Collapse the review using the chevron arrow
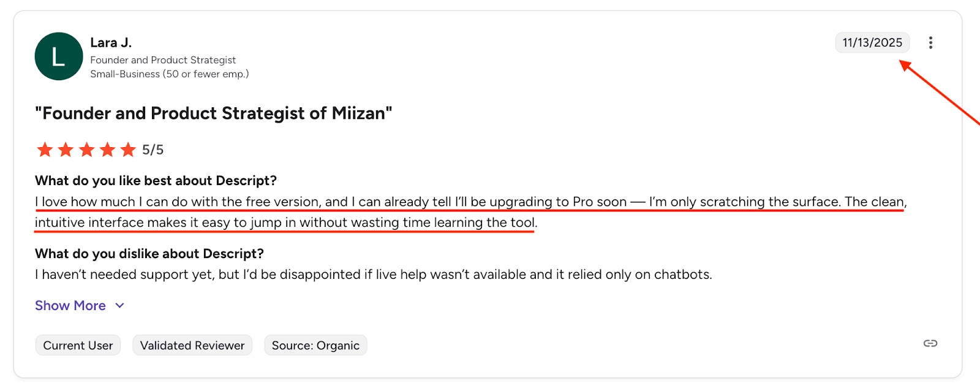 click(x=119, y=305)
